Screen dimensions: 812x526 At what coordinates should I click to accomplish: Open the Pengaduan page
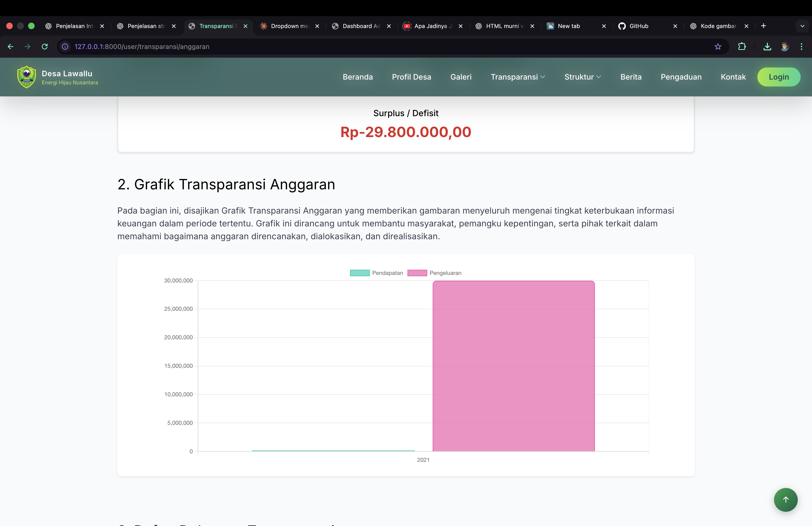click(x=681, y=77)
